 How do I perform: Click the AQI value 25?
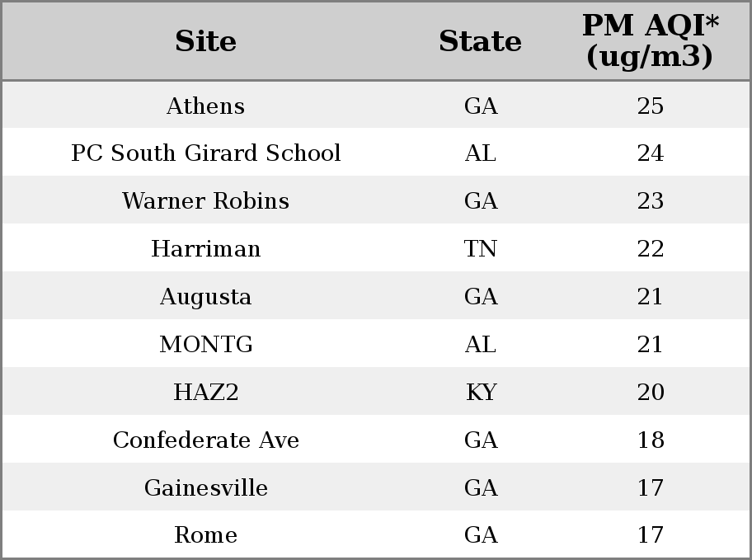(651, 106)
